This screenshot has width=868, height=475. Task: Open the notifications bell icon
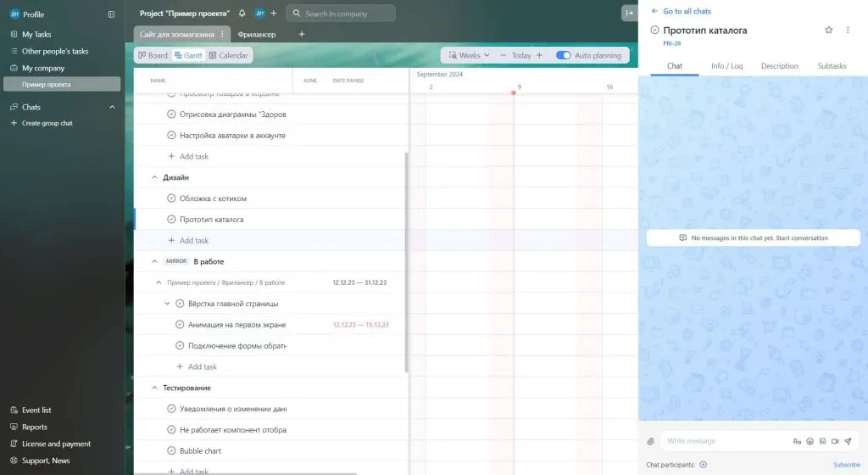242,14
